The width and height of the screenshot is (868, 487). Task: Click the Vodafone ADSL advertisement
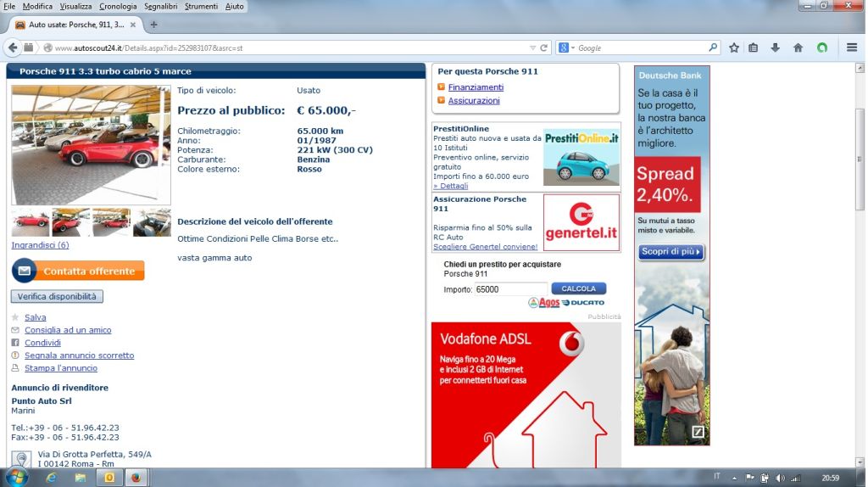point(526,395)
